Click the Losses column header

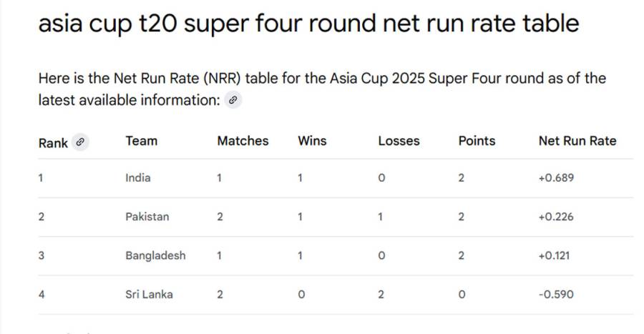click(x=399, y=141)
